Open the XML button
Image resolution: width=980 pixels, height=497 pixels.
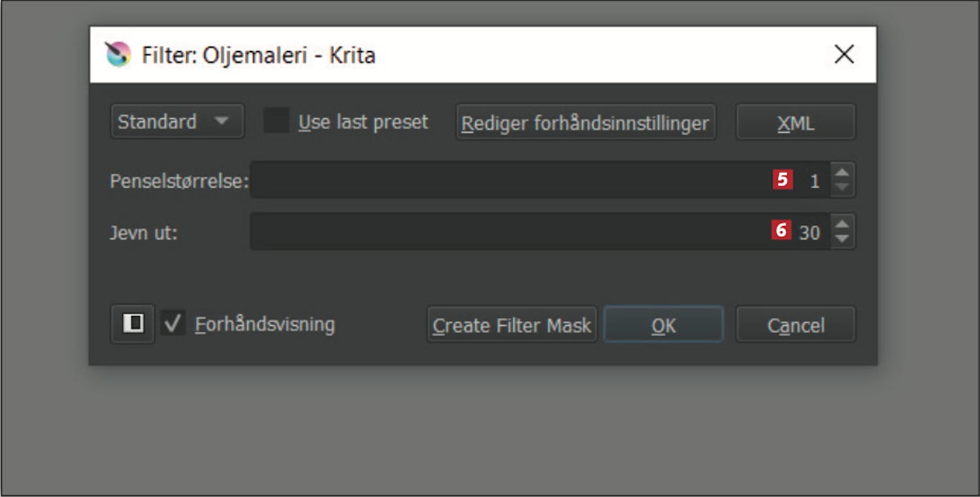point(795,123)
